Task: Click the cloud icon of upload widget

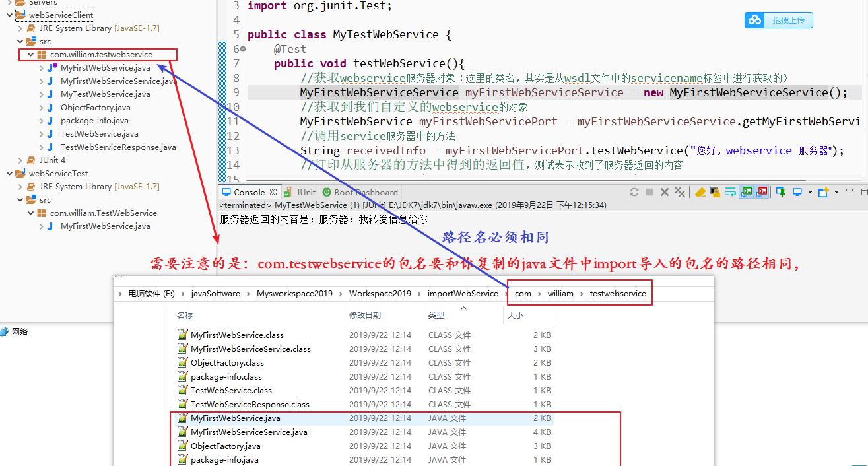Action: point(754,20)
